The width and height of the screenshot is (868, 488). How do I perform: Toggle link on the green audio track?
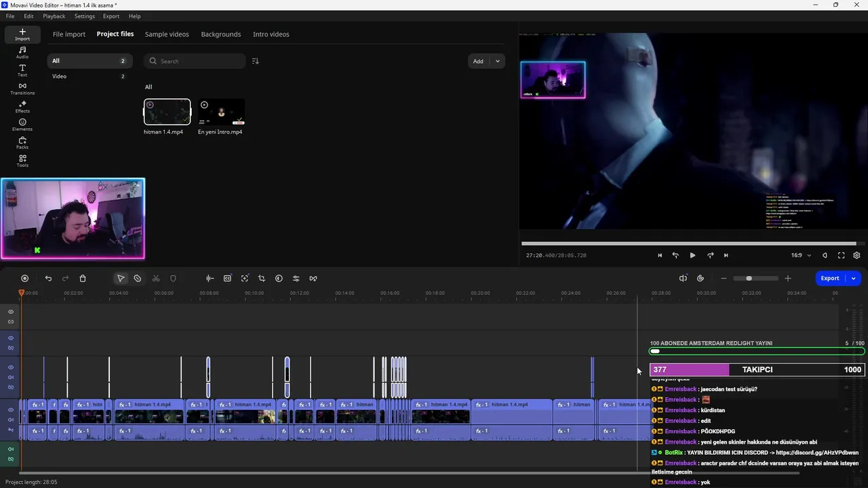pyautogui.click(x=11, y=460)
